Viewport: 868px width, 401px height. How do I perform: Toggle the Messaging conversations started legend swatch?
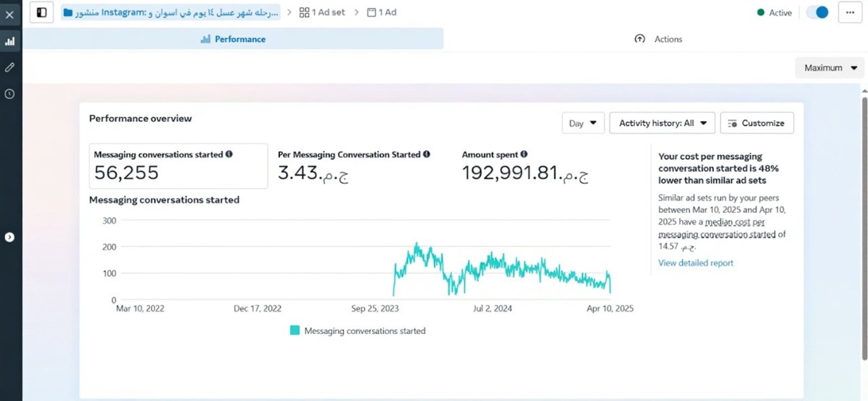click(x=295, y=331)
